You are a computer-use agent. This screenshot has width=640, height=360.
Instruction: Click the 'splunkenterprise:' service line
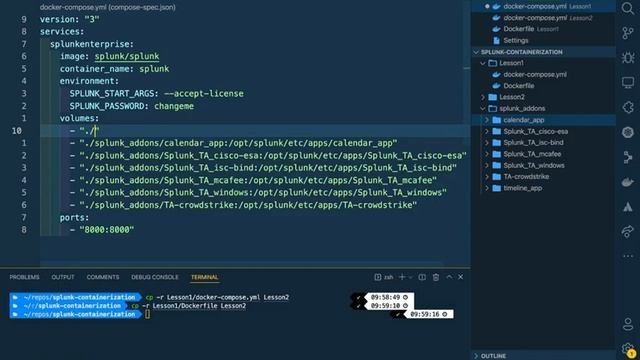tap(92, 44)
